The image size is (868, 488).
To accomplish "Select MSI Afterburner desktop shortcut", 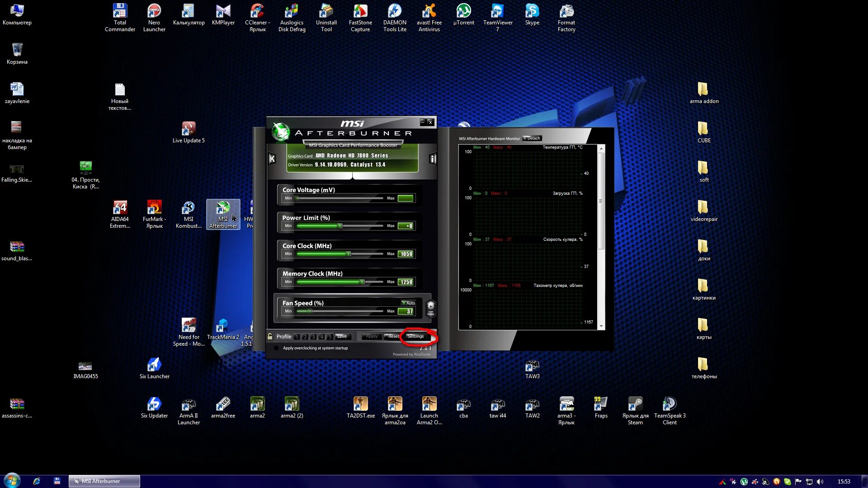I will (223, 214).
